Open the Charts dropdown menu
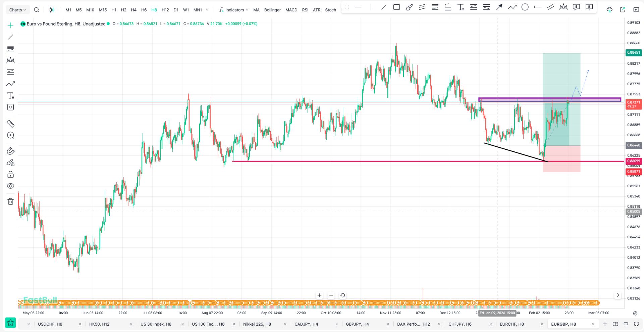Viewport: 644px width, 332px height. coord(17,10)
